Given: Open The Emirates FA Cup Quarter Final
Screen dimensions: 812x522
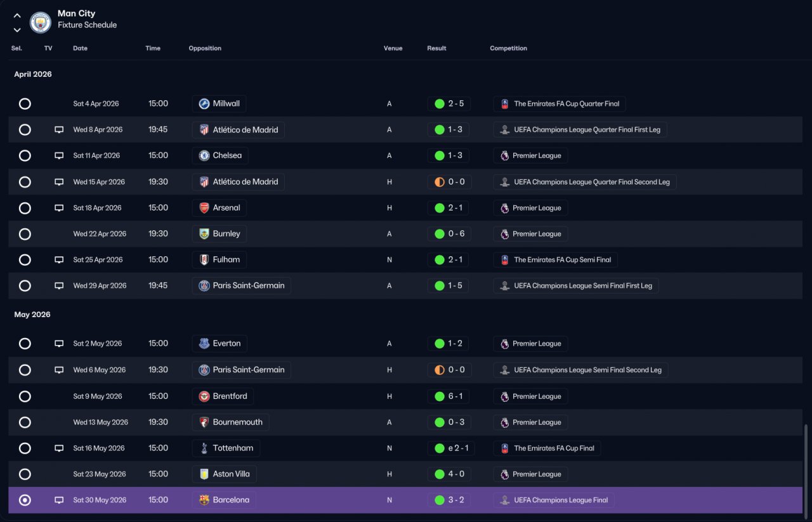Looking at the screenshot, I should [560, 103].
